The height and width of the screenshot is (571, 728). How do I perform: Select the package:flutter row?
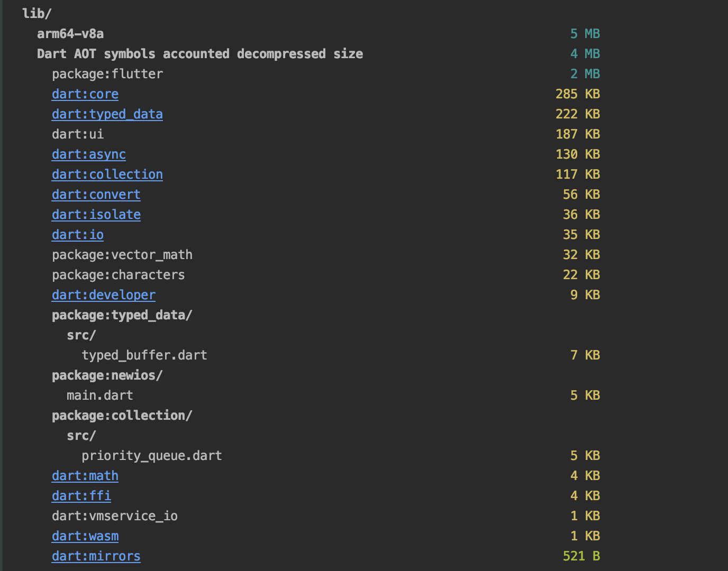pos(107,74)
